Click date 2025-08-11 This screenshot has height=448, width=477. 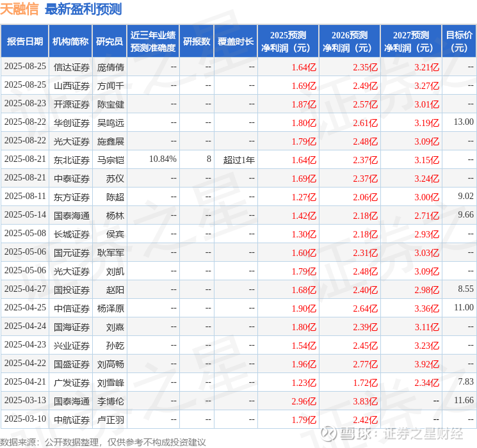[25, 196]
